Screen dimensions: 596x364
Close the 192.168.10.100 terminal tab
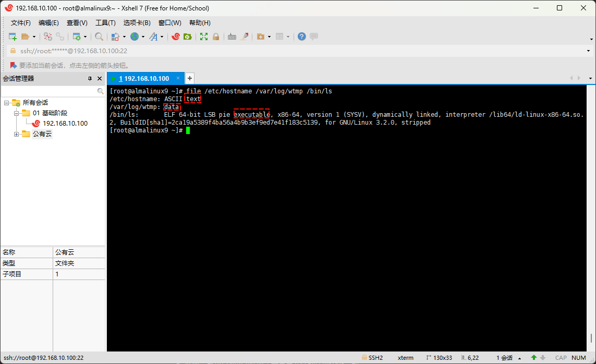[178, 78]
